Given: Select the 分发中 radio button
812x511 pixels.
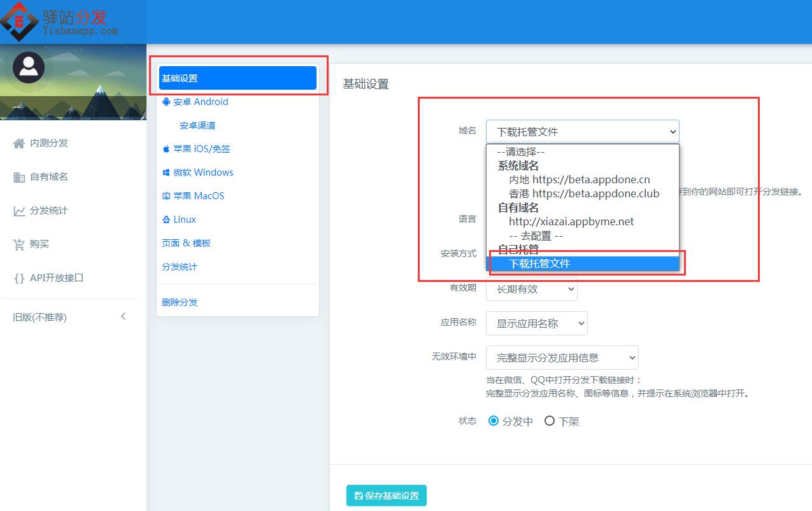Looking at the screenshot, I should tap(493, 421).
